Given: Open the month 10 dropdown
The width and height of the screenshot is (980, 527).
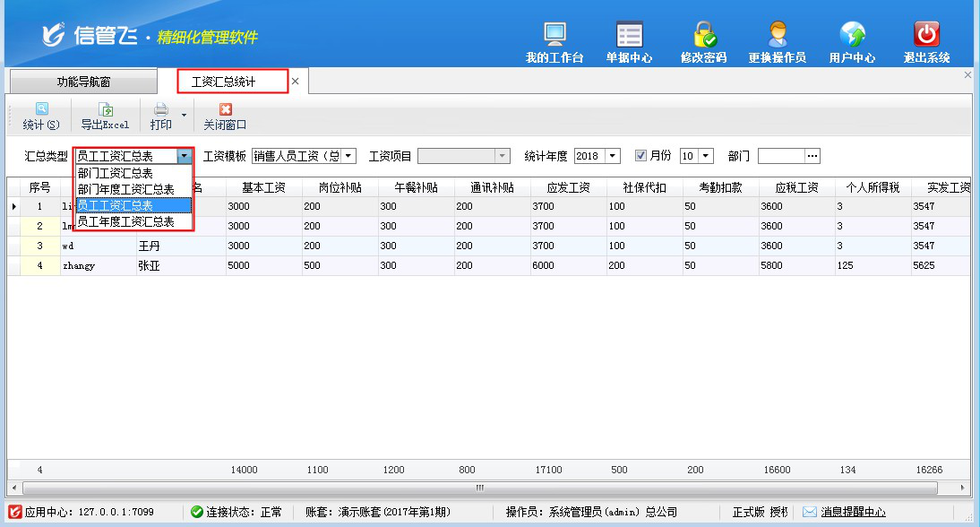Looking at the screenshot, I should [x=706, y=156].
